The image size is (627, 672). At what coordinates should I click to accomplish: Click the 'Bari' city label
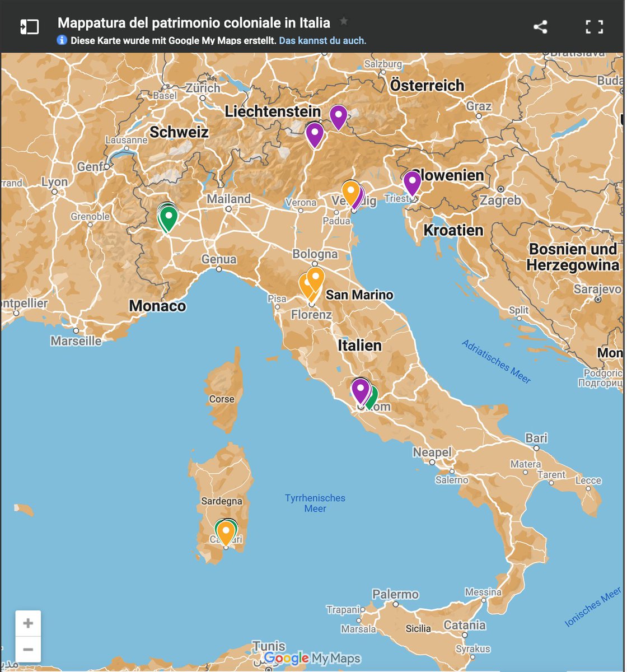[x=536, y=438]
